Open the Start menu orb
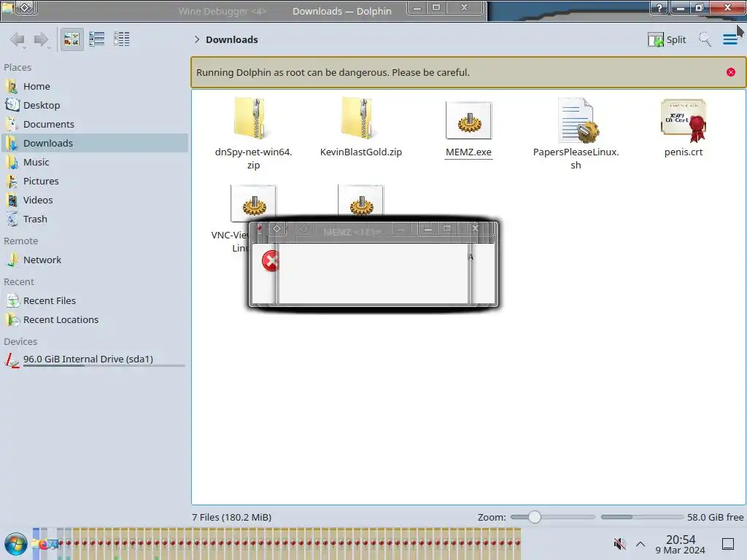747x560 pixels. 16,544
